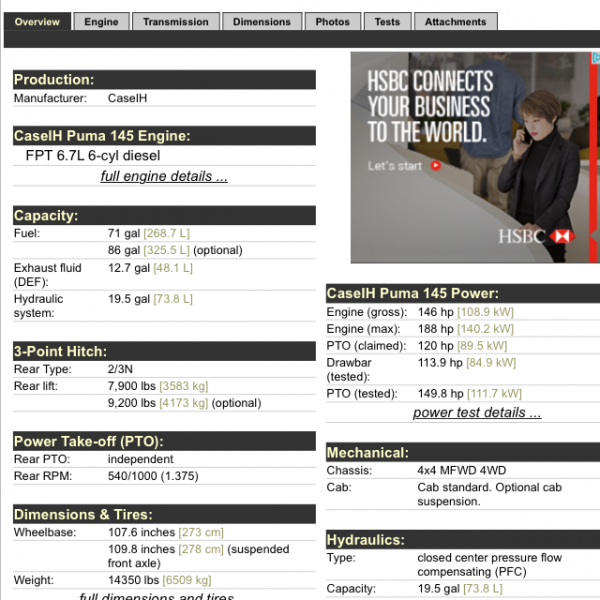Click the '3-Point Hitch:' header
This screenshot has height=600, width=600.
[x=165, y=351]
